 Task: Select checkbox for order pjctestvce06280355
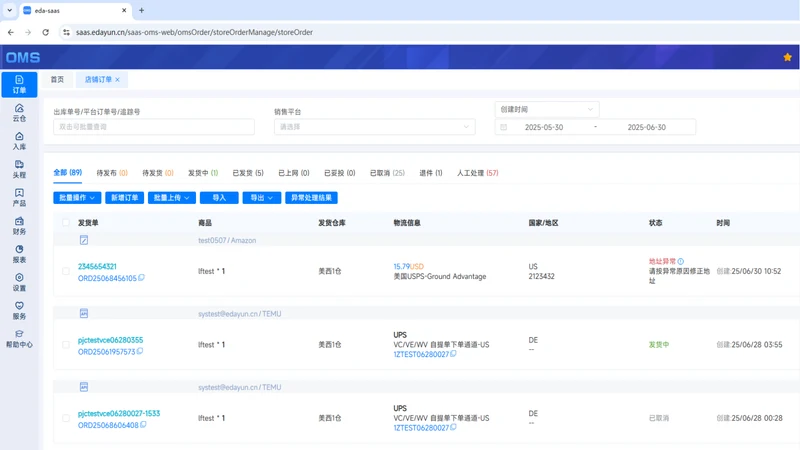click(66, 344)
